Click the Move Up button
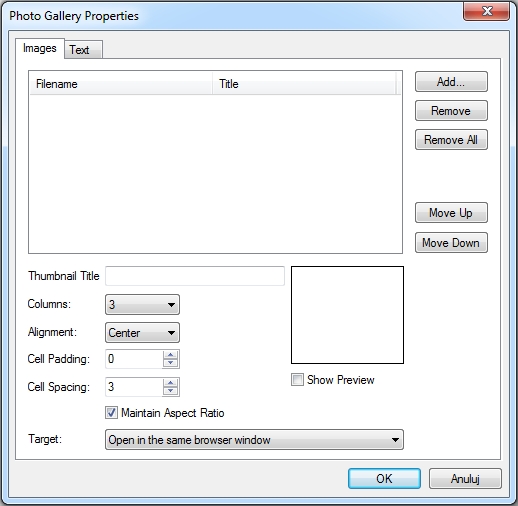518x506 pixels. (x=451, y=213)
